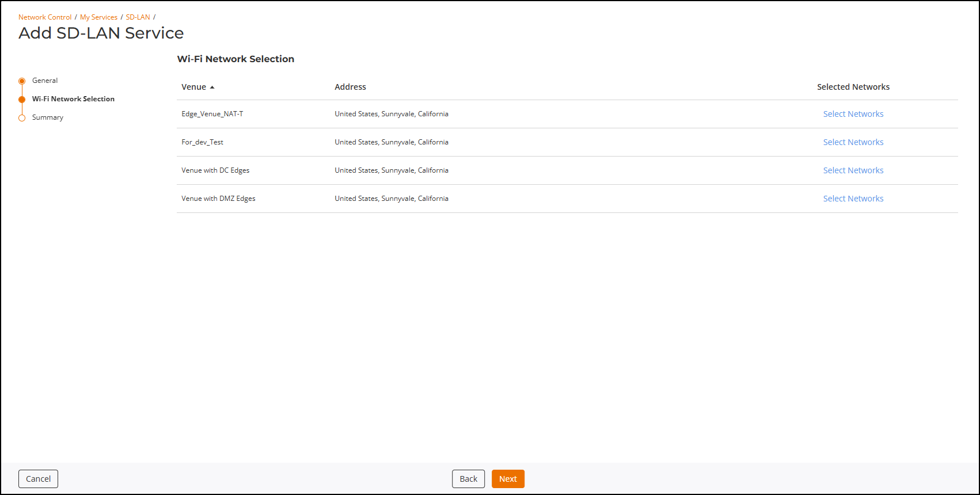Click the Address column header
The image size is (980, 495).
coord(350,87)
